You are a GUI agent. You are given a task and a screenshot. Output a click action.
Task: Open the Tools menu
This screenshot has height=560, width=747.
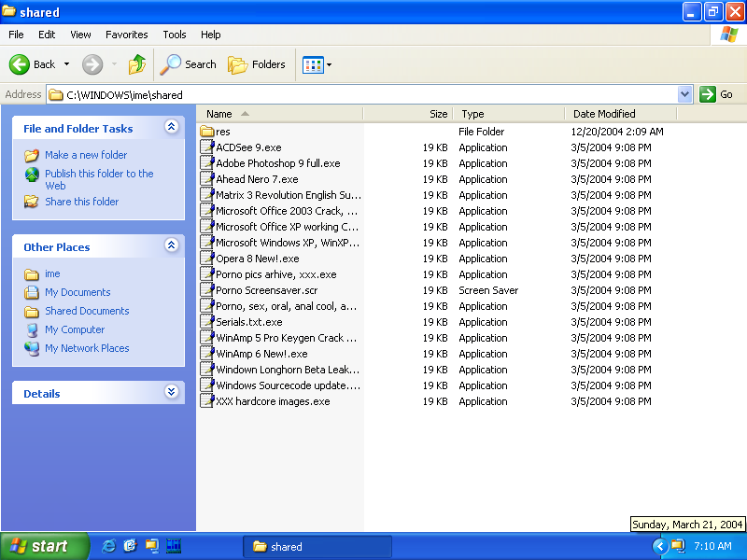tap(175, 35)
